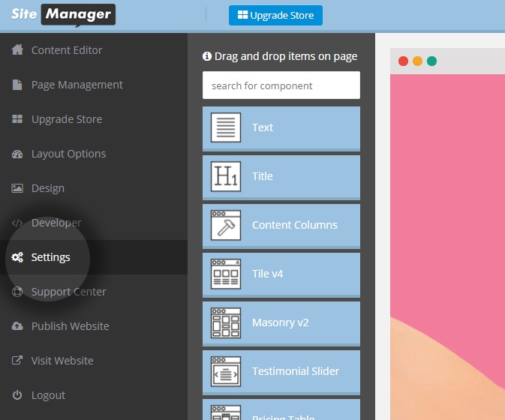The width and height of the screenshot is (505, 420).
Task: Click Visit Website label
Action: (62, 361)
